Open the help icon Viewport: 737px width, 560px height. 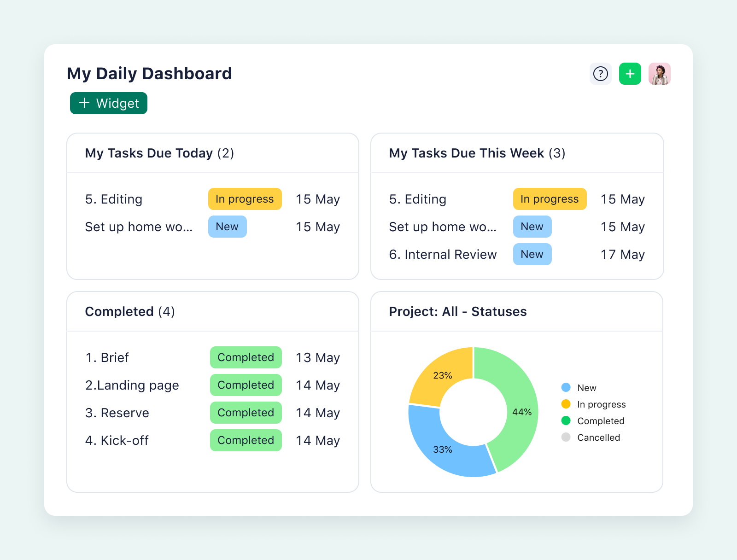(x=600, y=74)
